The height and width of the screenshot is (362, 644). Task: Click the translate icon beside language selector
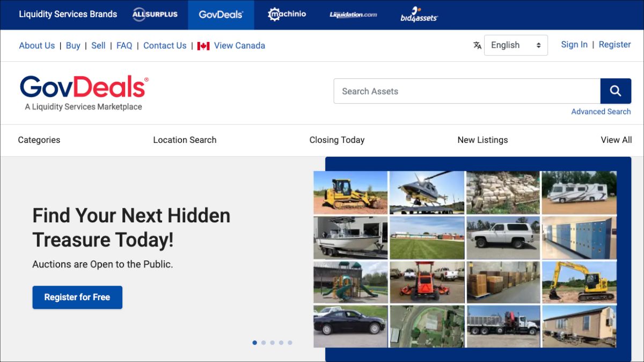[x=477, y=46]
